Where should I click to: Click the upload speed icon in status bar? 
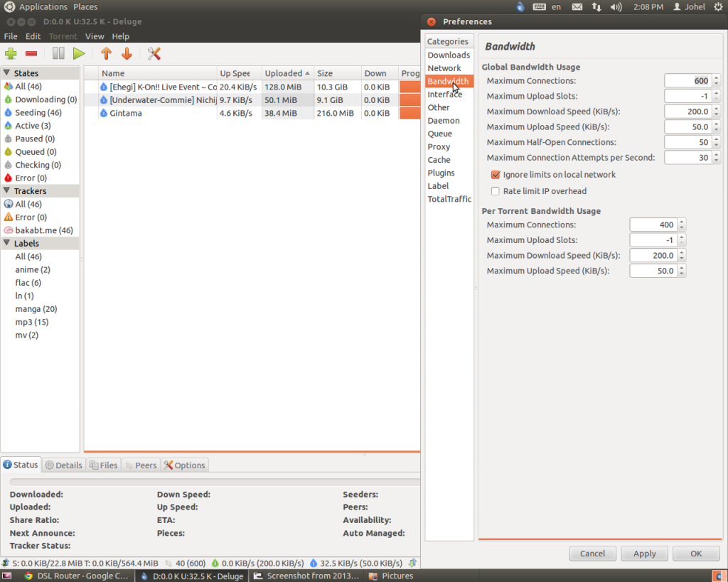click(314, 563)
